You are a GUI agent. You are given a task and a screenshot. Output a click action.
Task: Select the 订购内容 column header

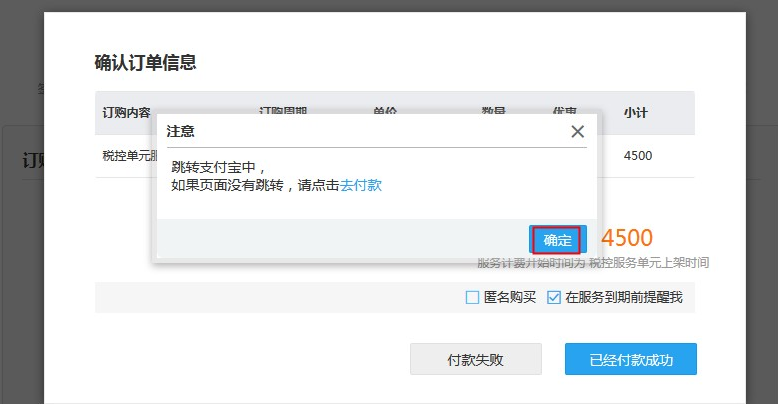click(x=126, y=113)
